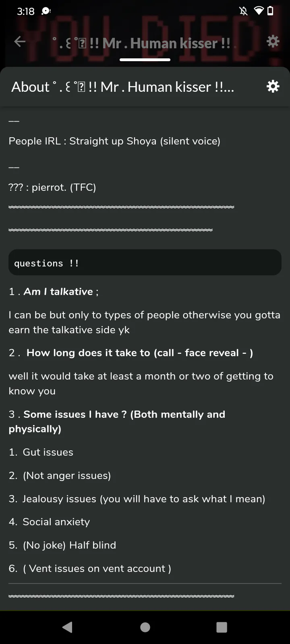Tap the "People IRL : Straight up Shoya" line
Viewport: 290px width, 644px height.
pyautogui.click(x=114, y=141)
